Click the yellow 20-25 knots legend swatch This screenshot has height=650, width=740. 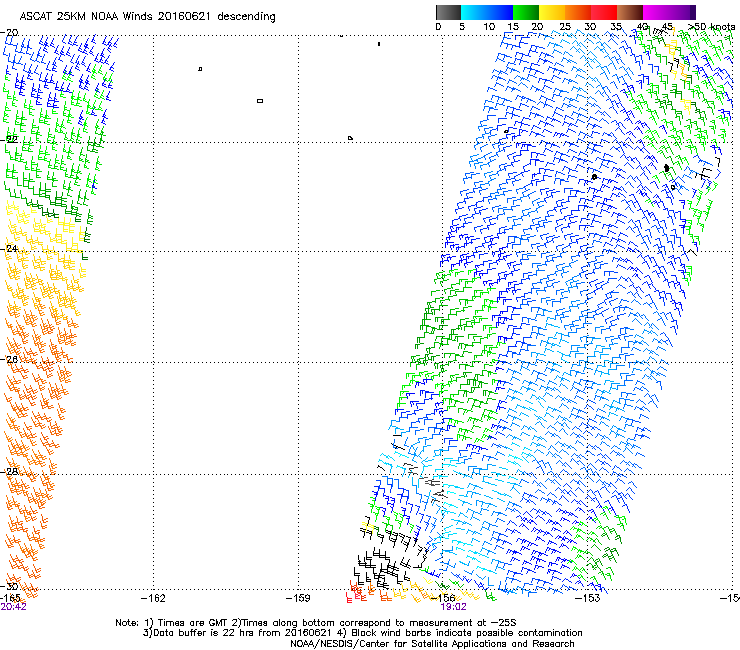click(552, 12)
